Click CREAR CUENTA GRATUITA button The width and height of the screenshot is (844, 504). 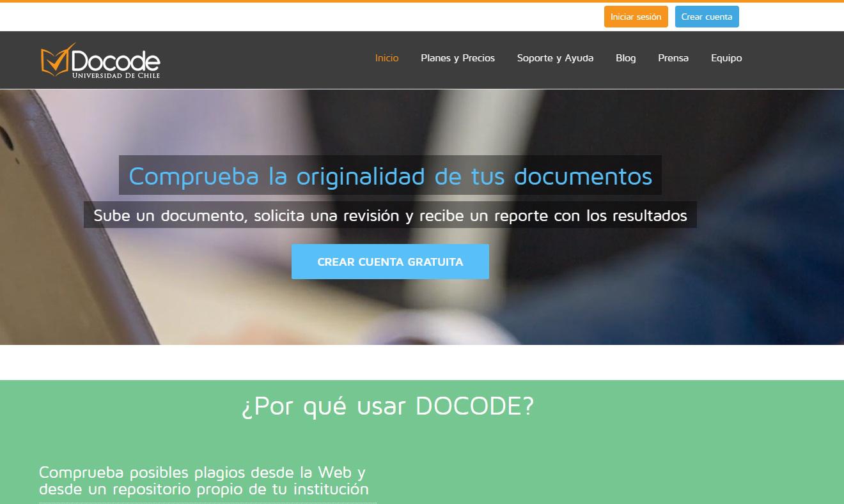(390, 261)
